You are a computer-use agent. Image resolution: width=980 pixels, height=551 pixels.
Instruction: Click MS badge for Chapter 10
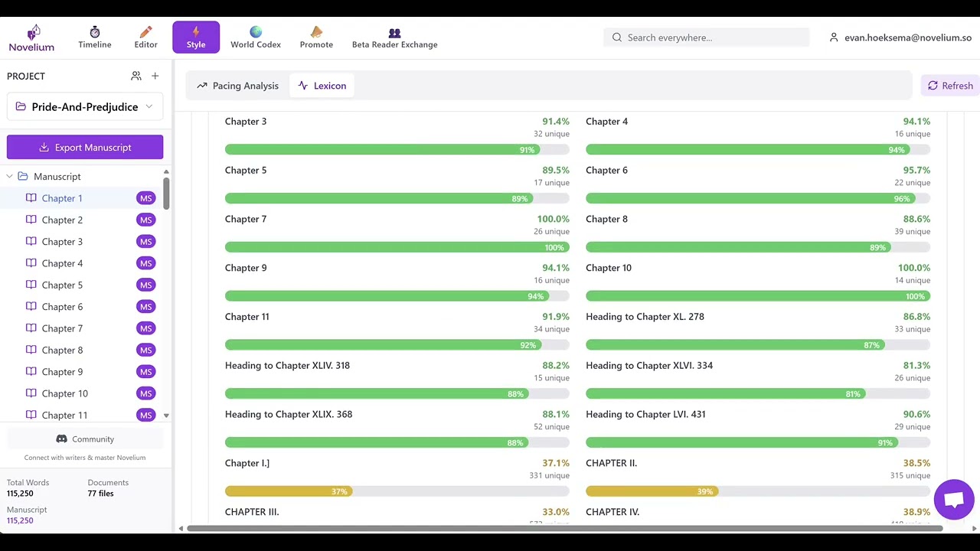pyautogui.click(x=145, y=393)
